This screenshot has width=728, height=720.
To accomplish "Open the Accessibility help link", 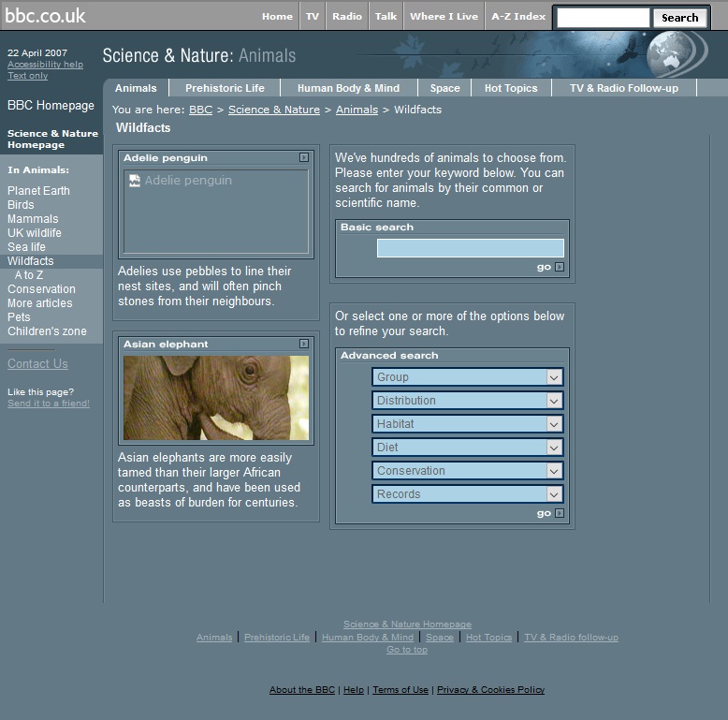I will tap(45, 65).
